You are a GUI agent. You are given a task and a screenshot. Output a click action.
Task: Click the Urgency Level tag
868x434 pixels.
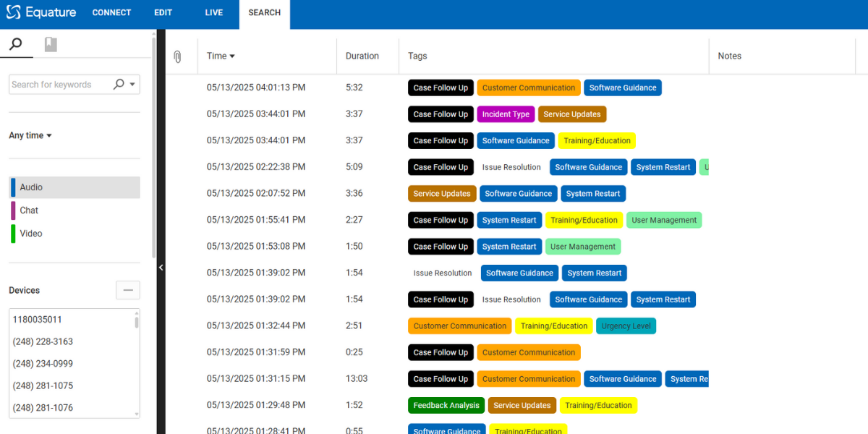click(626, 326)
